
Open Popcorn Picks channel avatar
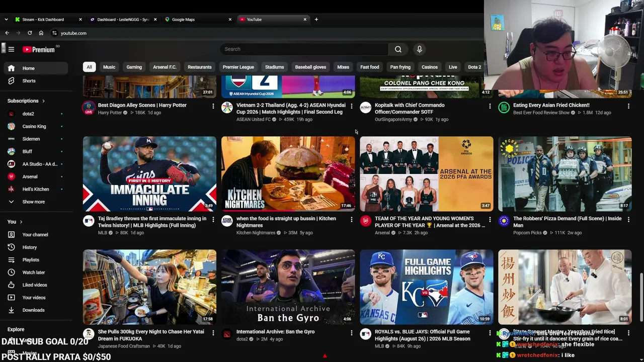504,221
